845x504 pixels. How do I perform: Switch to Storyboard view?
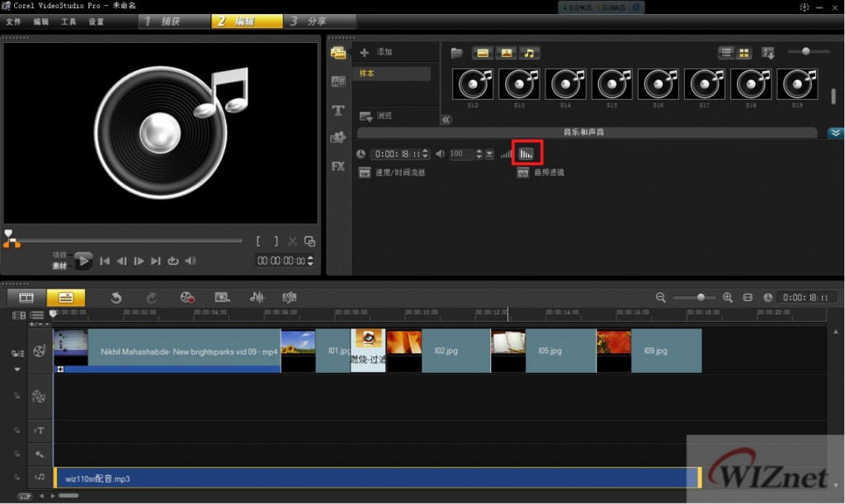click(x=26, y=298)
